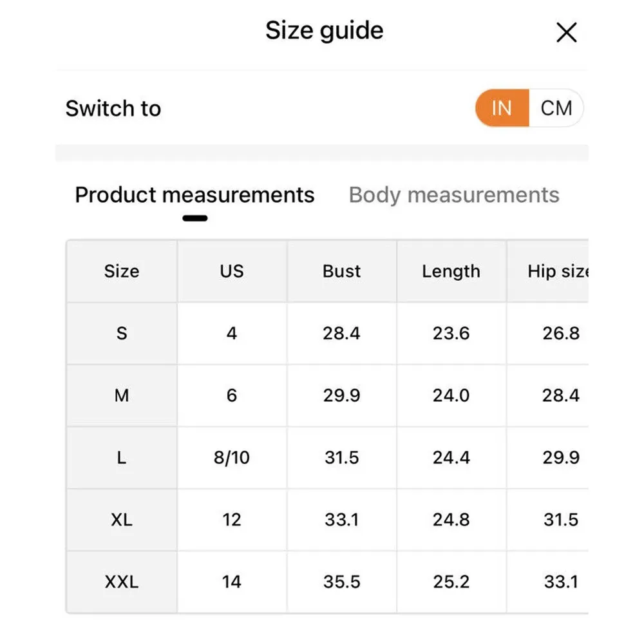
Task: Switch units to CM
Action: tap(556, 108)
